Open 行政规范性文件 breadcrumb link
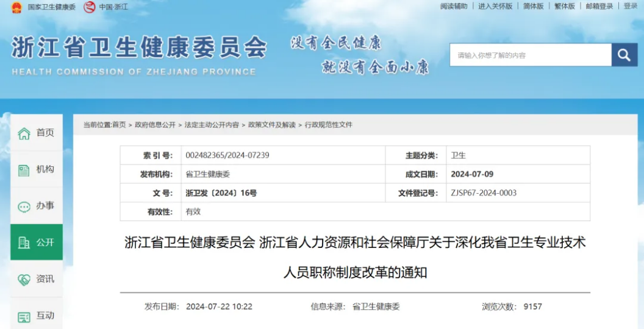The width and height of the screenshot is (644, 329). [x=329, y=125]
